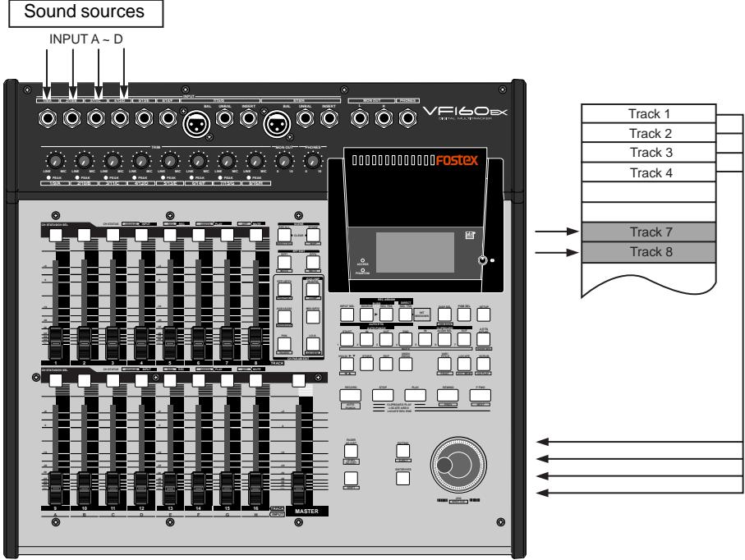Click the EXIT button beside STORE
The width and height of the screenshot is (745, 560).
(386, 364)
